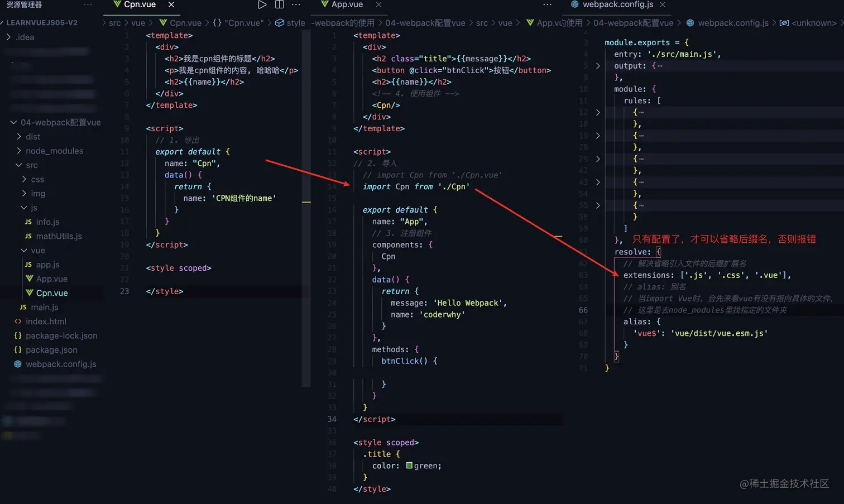Unfold the rules entry at line 19

[598, 136]
